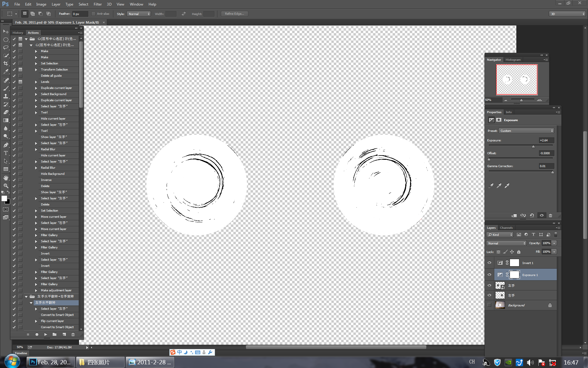Toggle the Anti-alias checkbox
This screenshot has height=368, width=588.
pyautogui.click(x=93, y=14)
